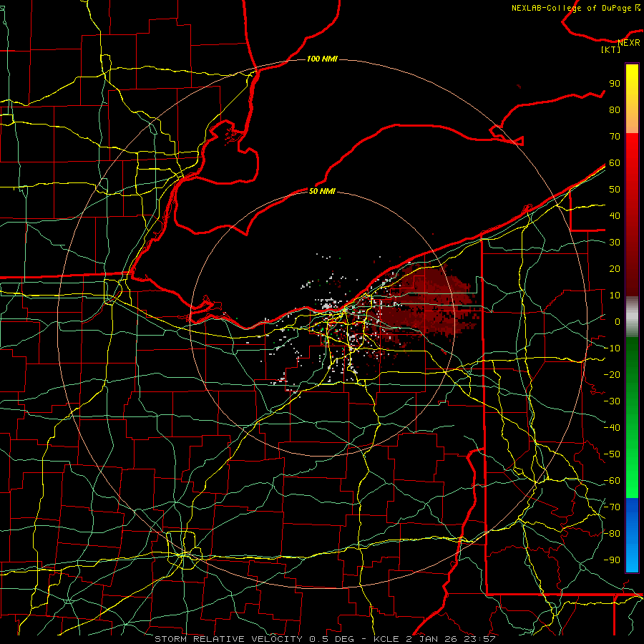This screenshot has height=644, width=644.
Task: Click the STORM RELATIVE VELOCITY title text
Action: pyautogui.click(x=228, y=639)
